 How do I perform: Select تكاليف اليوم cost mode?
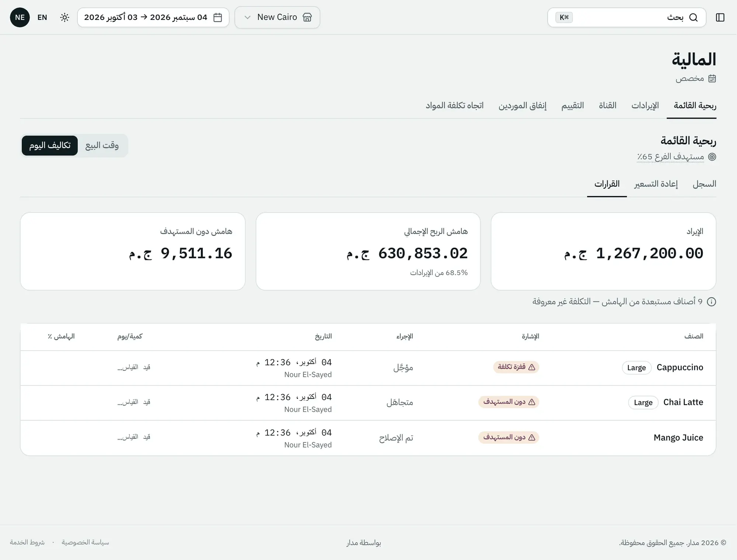(50, 146)
